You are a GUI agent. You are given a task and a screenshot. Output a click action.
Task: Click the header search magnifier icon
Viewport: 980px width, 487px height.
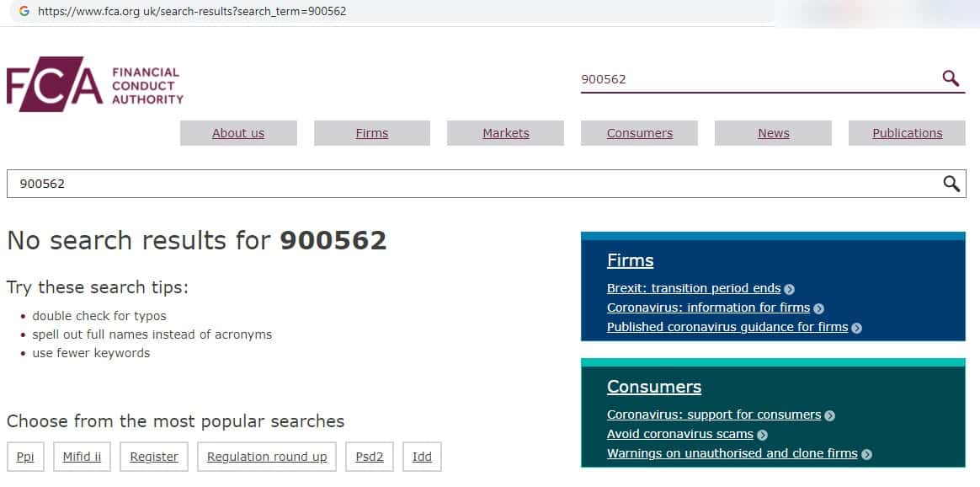click(951, 78)
